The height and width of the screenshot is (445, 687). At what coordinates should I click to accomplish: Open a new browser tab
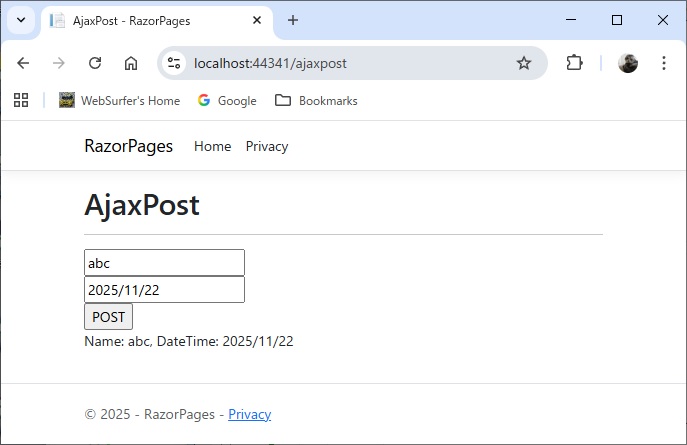pos(293,20)
